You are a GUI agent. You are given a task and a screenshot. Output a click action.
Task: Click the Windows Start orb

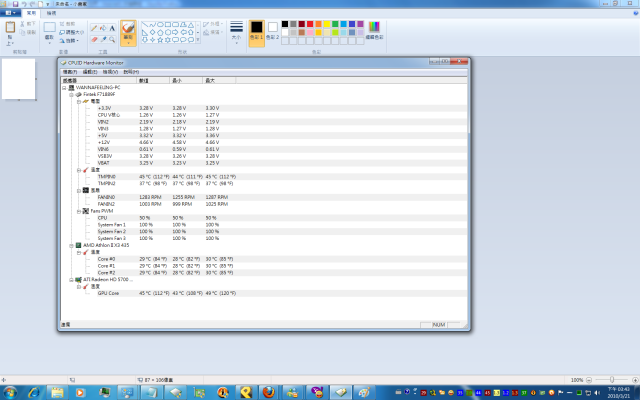point(10,393)
